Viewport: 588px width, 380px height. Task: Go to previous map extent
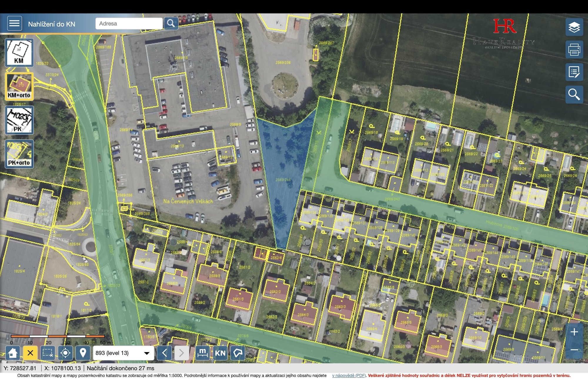pos(164,353)
